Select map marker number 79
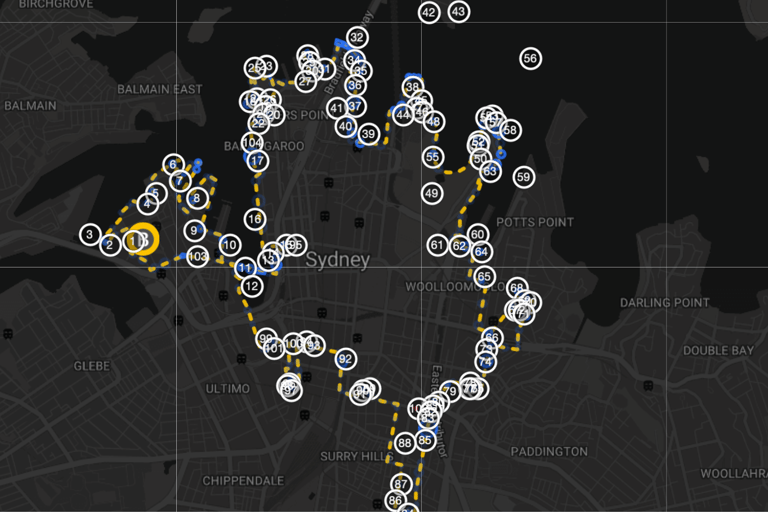The height and width of the screenshot is (512, 768). tap(450, 391)
